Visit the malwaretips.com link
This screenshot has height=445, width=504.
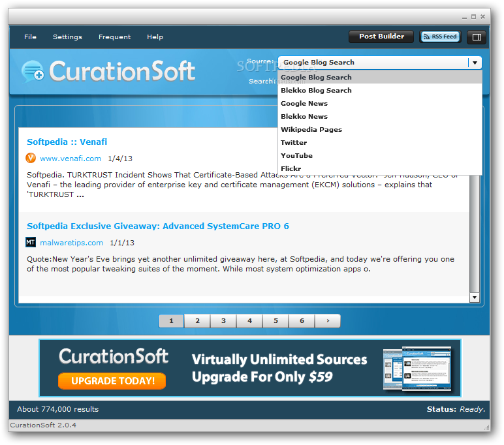pos(71,243)
